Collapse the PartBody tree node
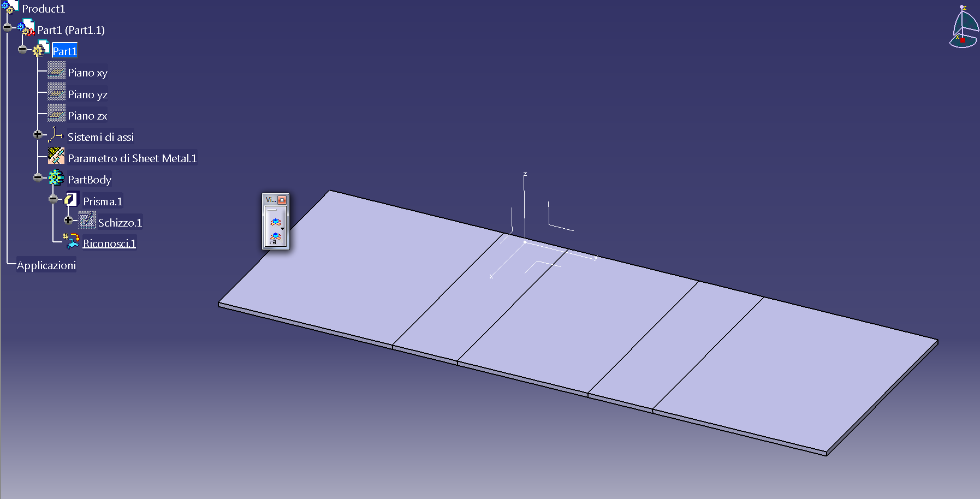Viewport: 980px width, 499px height. (38, 178)
